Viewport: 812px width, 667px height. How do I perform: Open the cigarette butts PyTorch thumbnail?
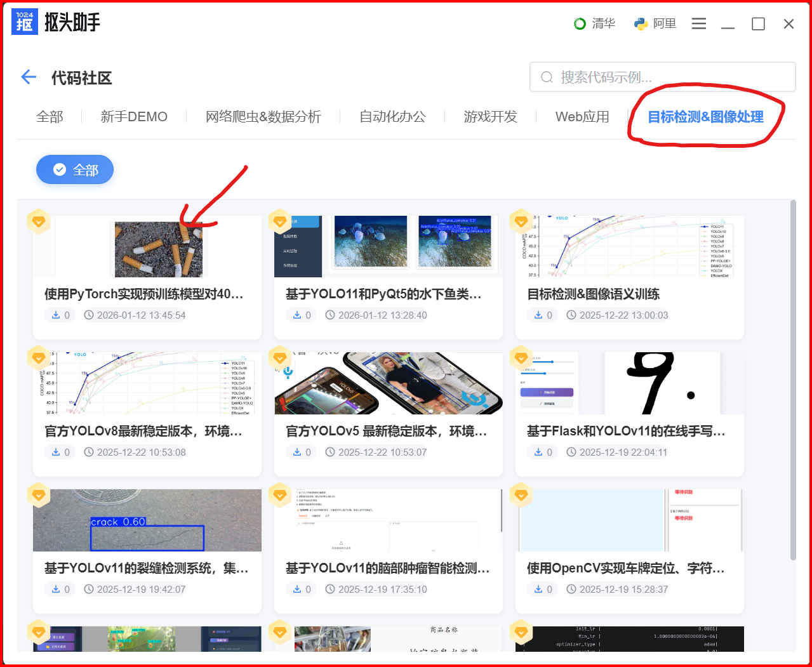(147, 246)
